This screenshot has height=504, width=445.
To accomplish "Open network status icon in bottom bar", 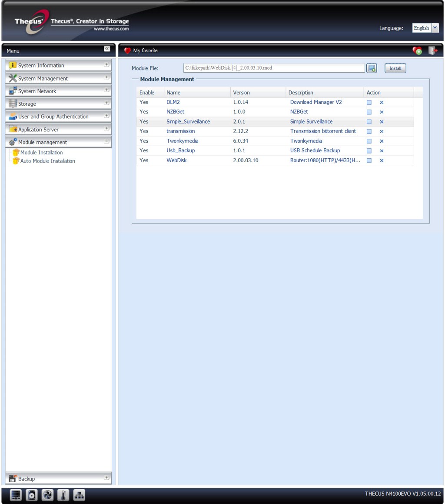I will pos(79,495).
